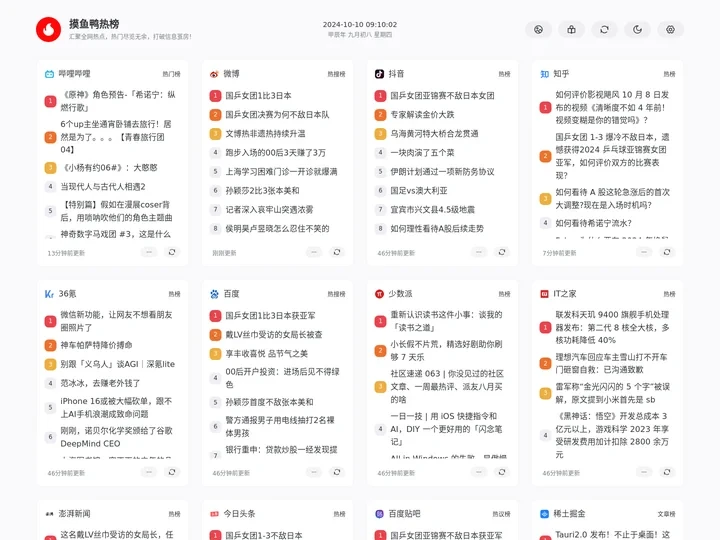Click the 澎湃新闻 logo icon
Screen dimensions: 720x540
tap(49, 514)
